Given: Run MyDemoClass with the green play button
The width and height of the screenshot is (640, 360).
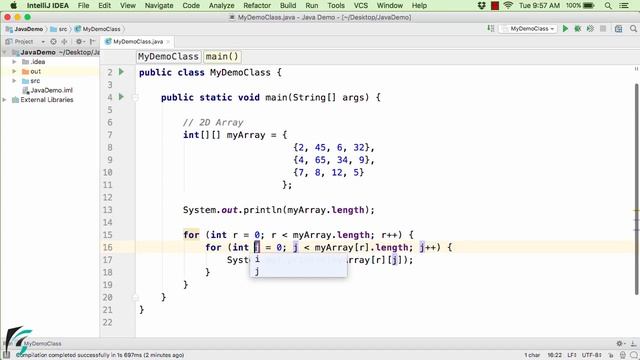Looking at the screenshot, I should (565, 29).
